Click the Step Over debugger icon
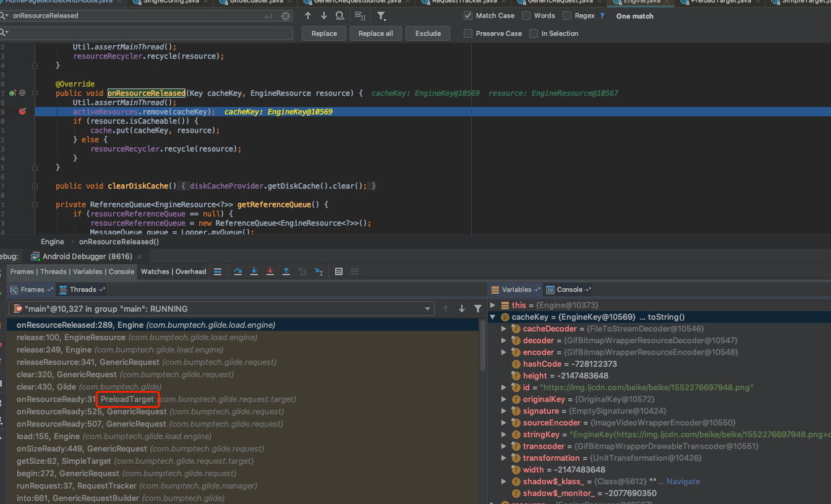 click(x=238, y=271)
